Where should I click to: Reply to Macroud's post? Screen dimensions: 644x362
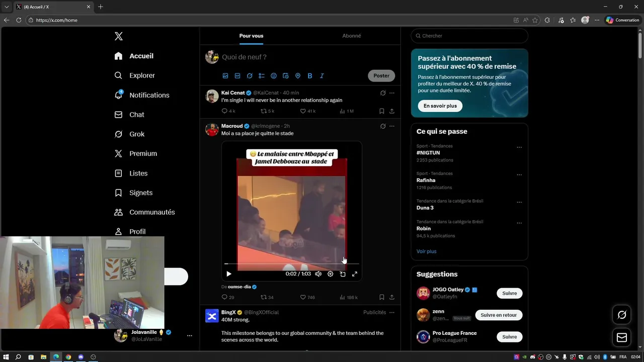(x=228, y=297)
